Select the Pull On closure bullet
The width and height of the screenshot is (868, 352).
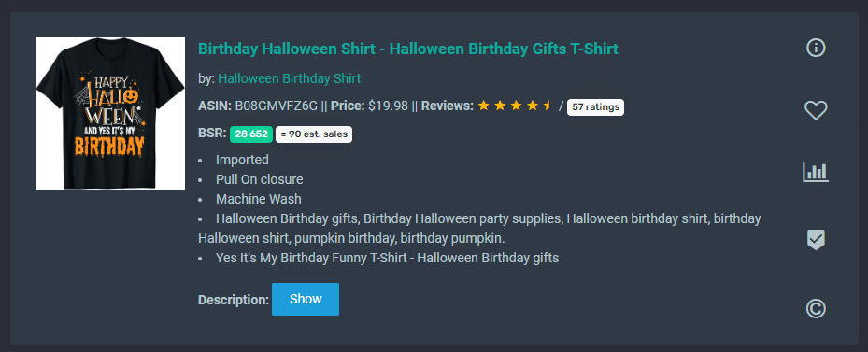pos(260,179)
